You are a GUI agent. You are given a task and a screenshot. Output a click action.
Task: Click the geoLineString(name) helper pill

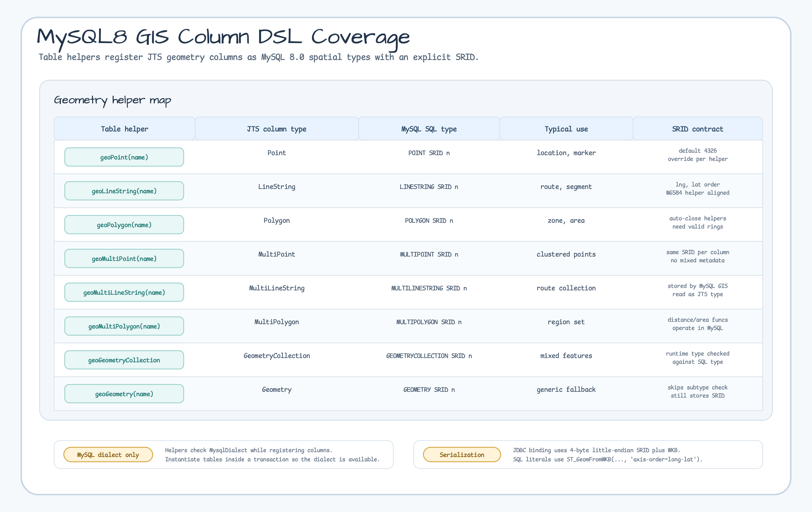pos(124,191)
